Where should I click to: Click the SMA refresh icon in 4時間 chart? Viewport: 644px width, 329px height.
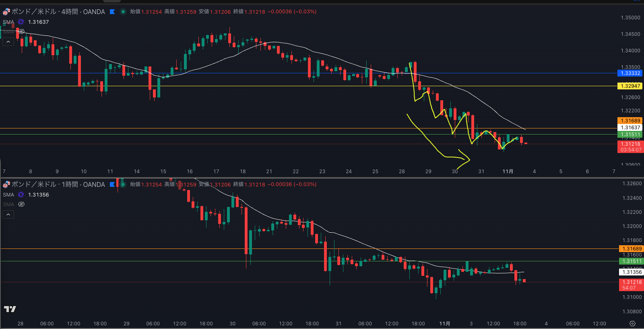tap(21, 22)
